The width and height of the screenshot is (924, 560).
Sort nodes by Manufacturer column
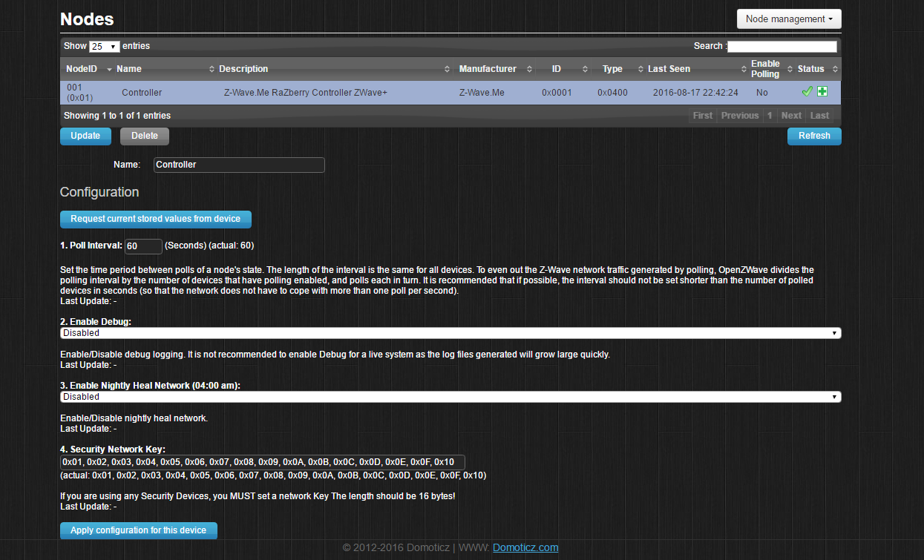[x=488, y=69]
